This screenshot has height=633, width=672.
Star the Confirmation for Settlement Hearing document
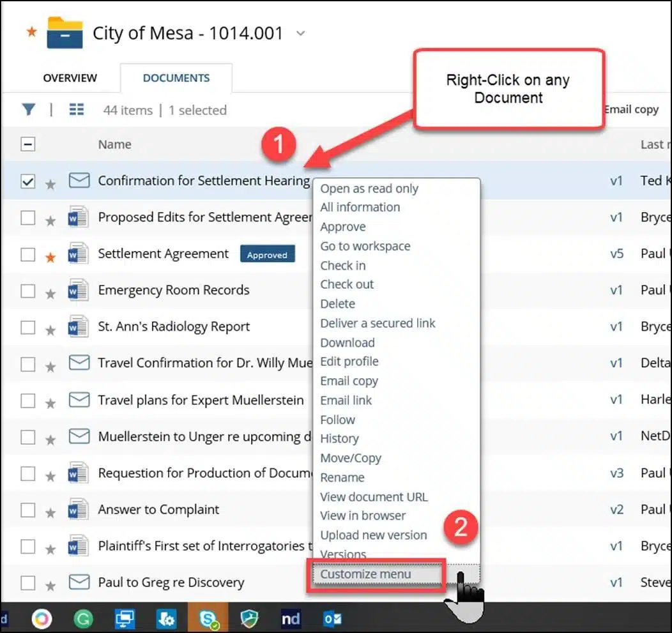pos(50,185)
